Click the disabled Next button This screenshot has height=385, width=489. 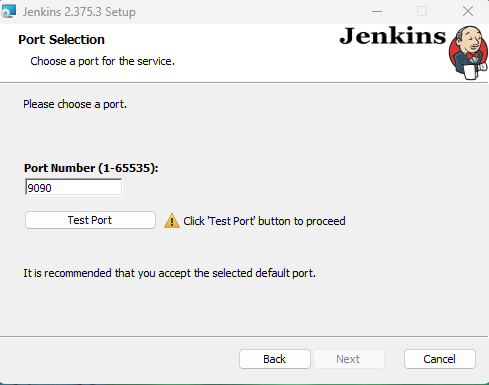[348, 359]
